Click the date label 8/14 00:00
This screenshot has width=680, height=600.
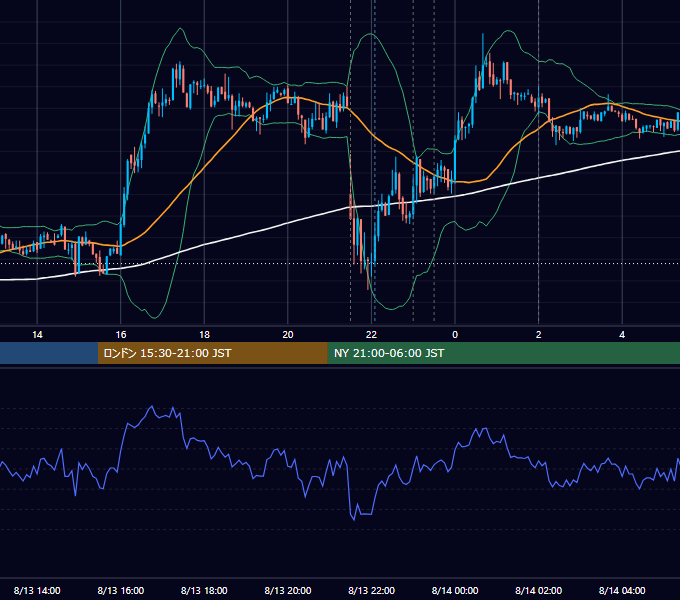[x=455, y=590]
